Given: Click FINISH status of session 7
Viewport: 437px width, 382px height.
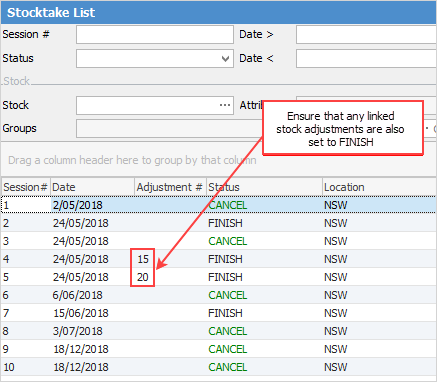Looking at the screenshot, I should (225, 313).
